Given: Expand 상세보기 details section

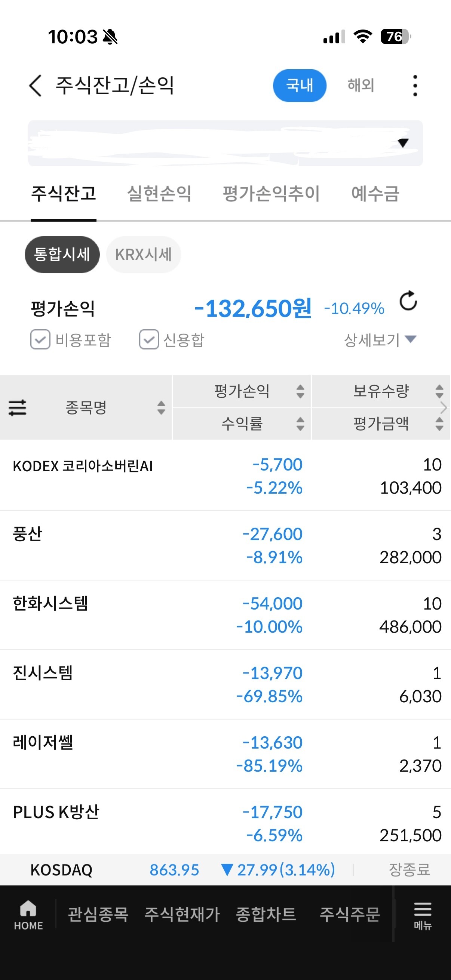Looking at the screenshot, I should tap(380, 339).
